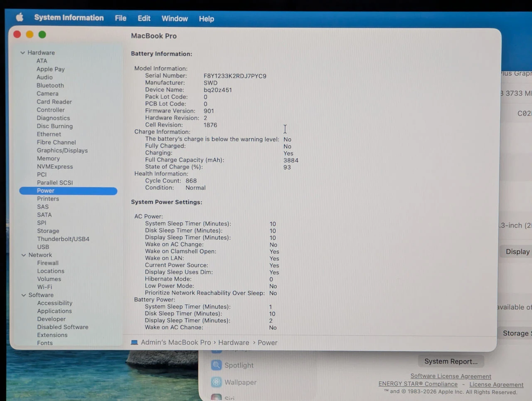Screen dimensions: 532x401
Task: Click Admin's MacBook Pro in path bar
Action: point(176,342)
